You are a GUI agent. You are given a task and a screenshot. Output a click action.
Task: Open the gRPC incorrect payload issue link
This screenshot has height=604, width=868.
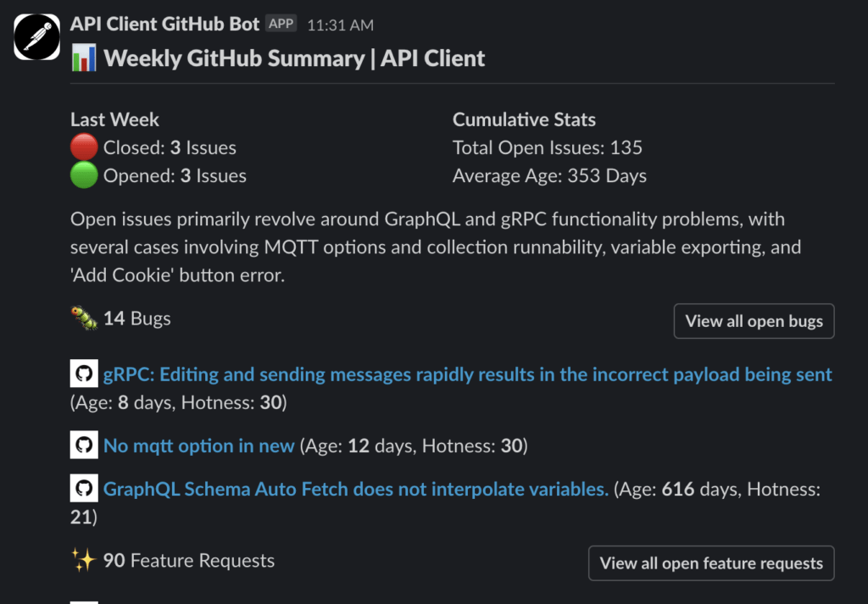click(x=468, y=374)
